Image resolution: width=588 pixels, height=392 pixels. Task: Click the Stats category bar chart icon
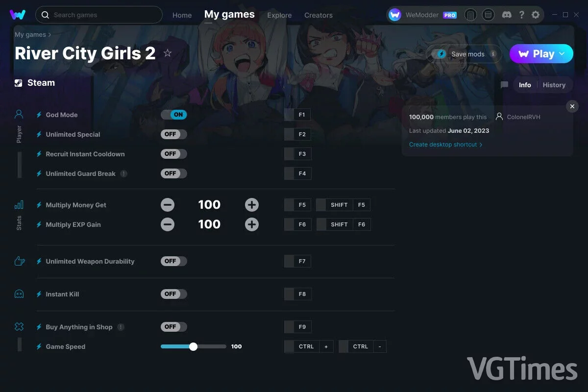point(19,205)
